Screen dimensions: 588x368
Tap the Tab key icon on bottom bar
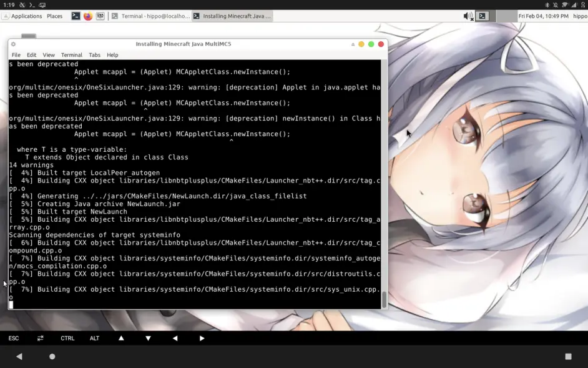(x=41, y=339)
